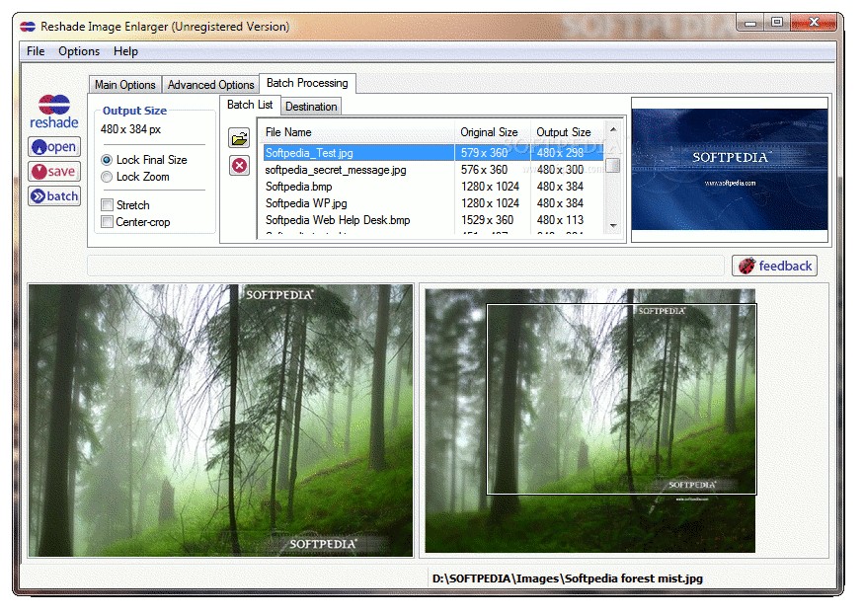Click the blue Softpedia preview thumbnail
864x616 pixels.
pos(730,170)
